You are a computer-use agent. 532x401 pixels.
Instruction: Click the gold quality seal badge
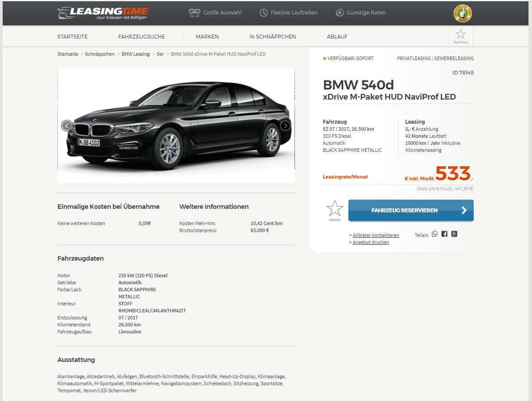click(x=462, y=13)
